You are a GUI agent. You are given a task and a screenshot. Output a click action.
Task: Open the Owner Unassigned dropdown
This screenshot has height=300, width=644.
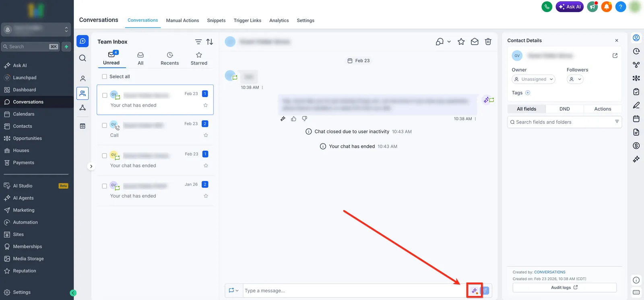coord(534,79)
